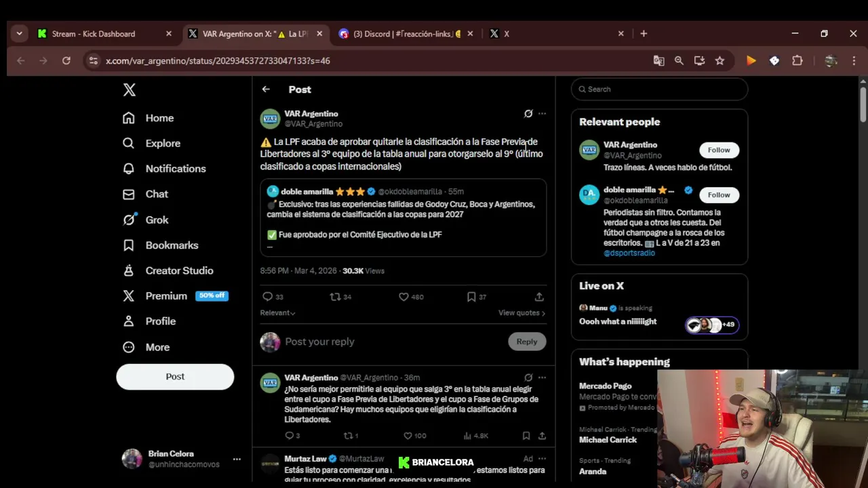Open Grok icon on VAR Argentino reply
The width and height of the screenshot is (868, 488).
pos(528,378)
